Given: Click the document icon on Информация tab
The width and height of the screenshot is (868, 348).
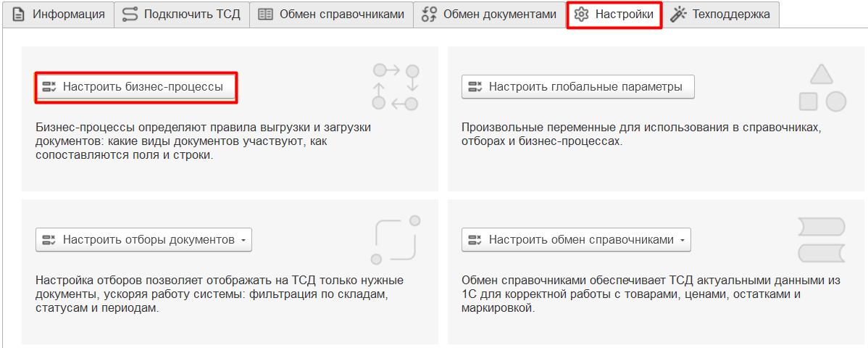Looking at the screenshot, I should pyautogui.click(x=18, y=14).
